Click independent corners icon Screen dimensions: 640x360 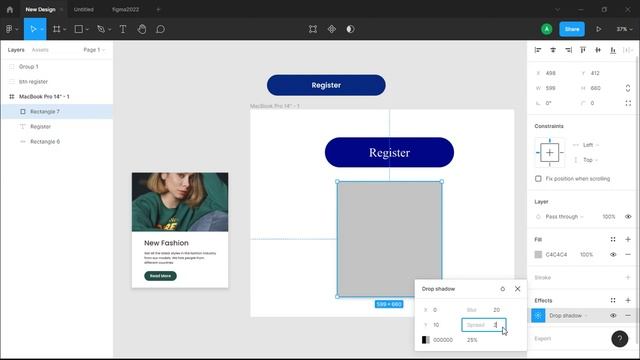pyautogui.click(x=628, y=103)
